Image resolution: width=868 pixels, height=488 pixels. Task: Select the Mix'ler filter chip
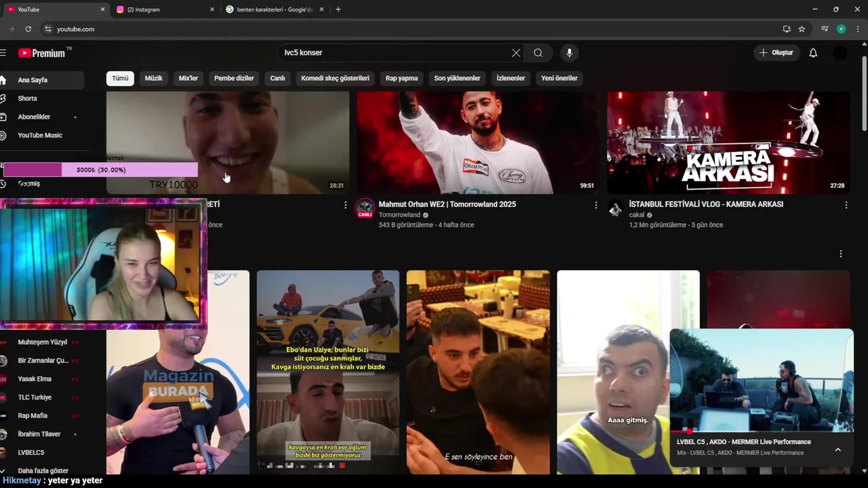point(189,79)
